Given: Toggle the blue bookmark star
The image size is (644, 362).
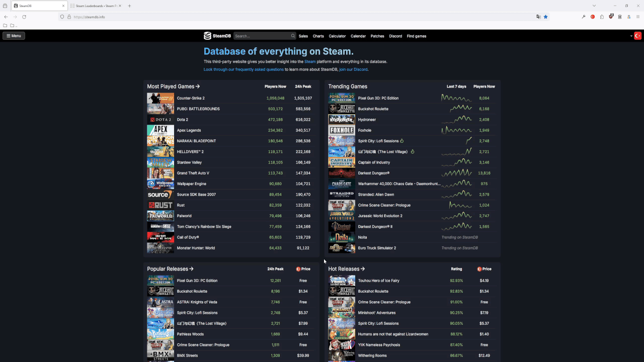Looking at the screenshot, I should 545,17.
